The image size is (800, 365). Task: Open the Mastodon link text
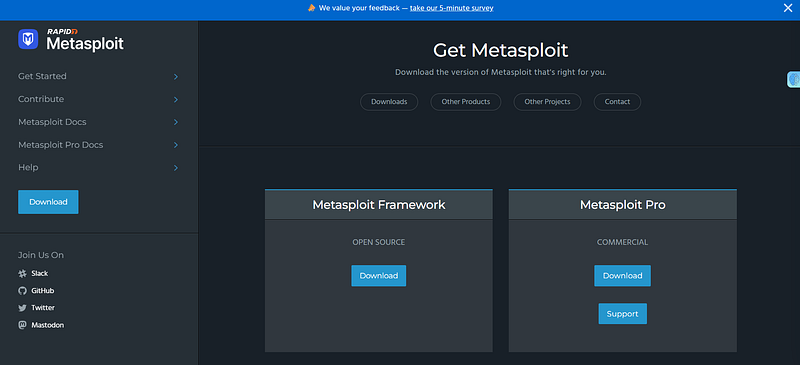47,325
